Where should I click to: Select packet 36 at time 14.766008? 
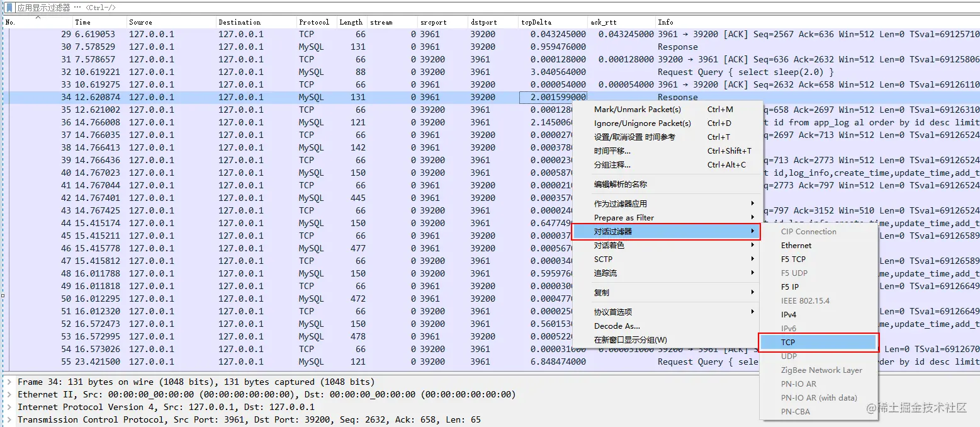(x=288, y=122)
